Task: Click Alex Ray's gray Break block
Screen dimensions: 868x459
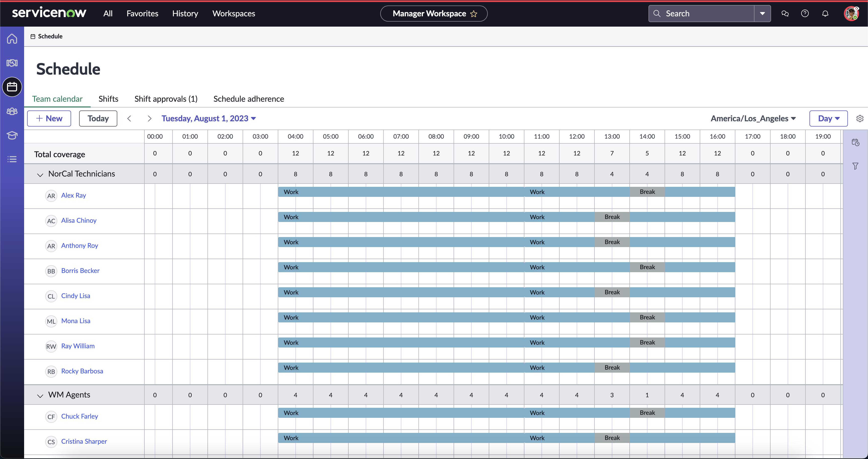Action: pos(647,192)
